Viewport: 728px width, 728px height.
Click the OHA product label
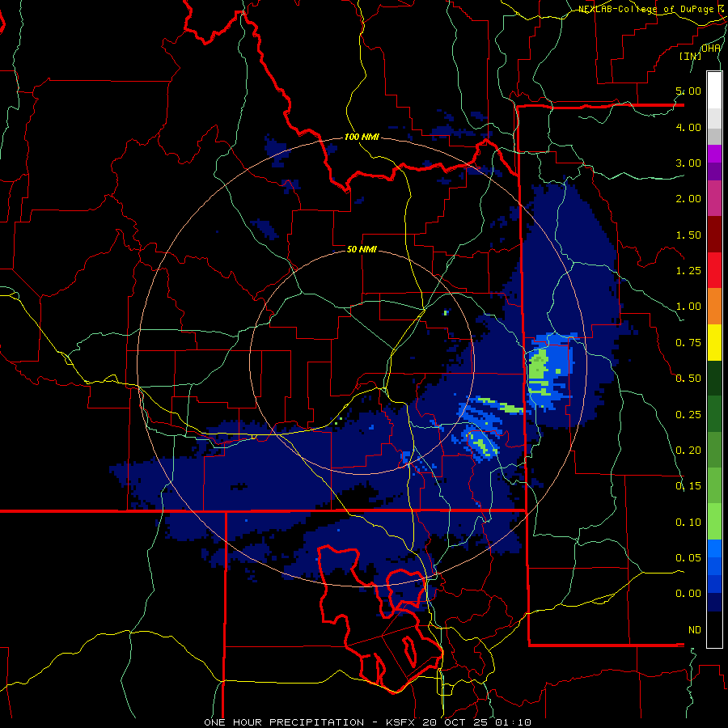[711, 48]
